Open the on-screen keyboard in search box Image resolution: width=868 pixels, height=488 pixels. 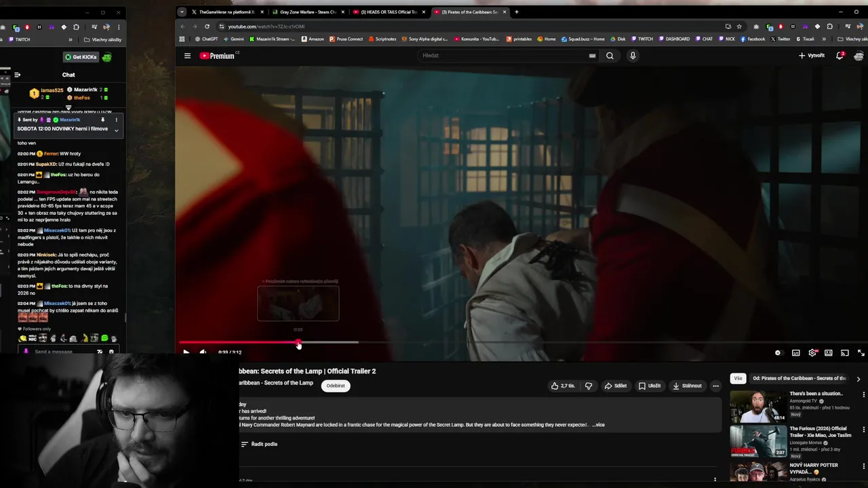tap(592, 56)
